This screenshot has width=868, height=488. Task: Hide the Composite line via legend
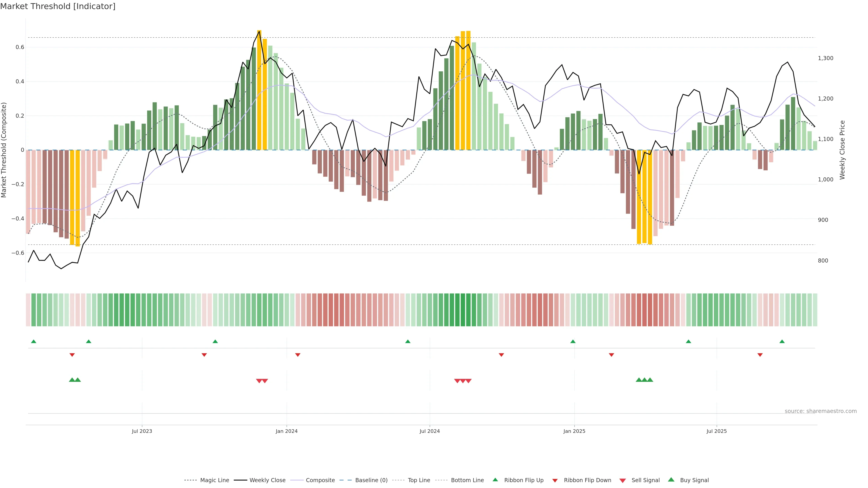point(320,480)
